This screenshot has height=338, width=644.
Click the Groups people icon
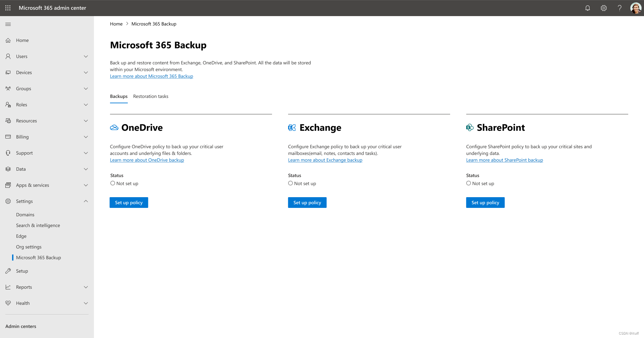[x=8, y=89]
